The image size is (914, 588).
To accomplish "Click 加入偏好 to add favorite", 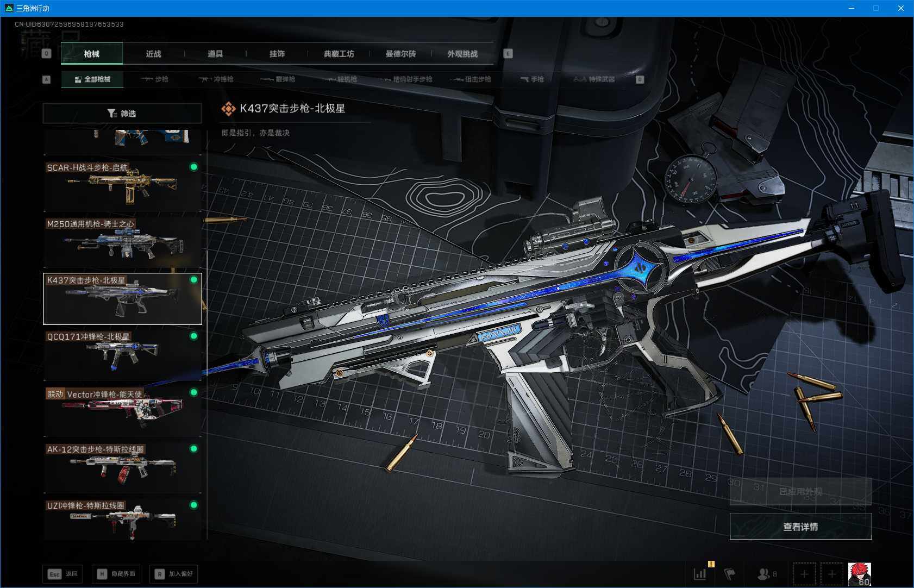I will click(173, 573).
